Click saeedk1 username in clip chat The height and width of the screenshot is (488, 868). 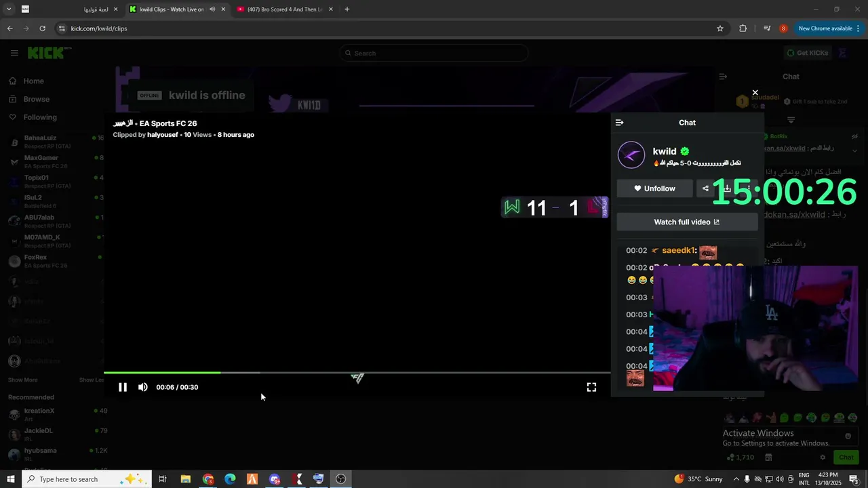[x=679, y=251]
